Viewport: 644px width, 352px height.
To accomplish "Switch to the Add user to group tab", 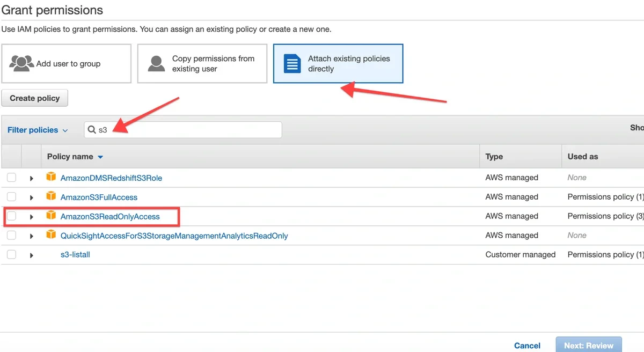I will (x=67, y=63).
